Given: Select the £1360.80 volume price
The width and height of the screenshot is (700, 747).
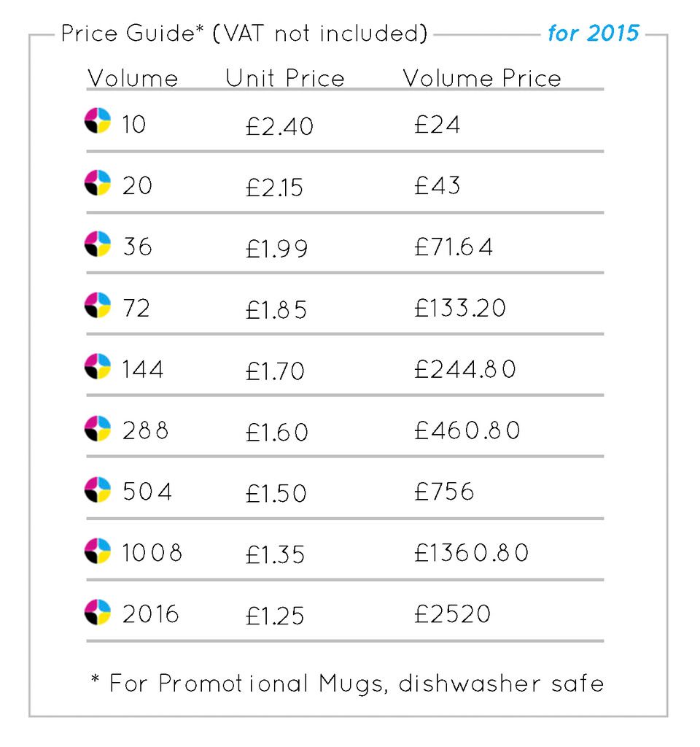Looking at the screenshot, I should coord(472,553).
